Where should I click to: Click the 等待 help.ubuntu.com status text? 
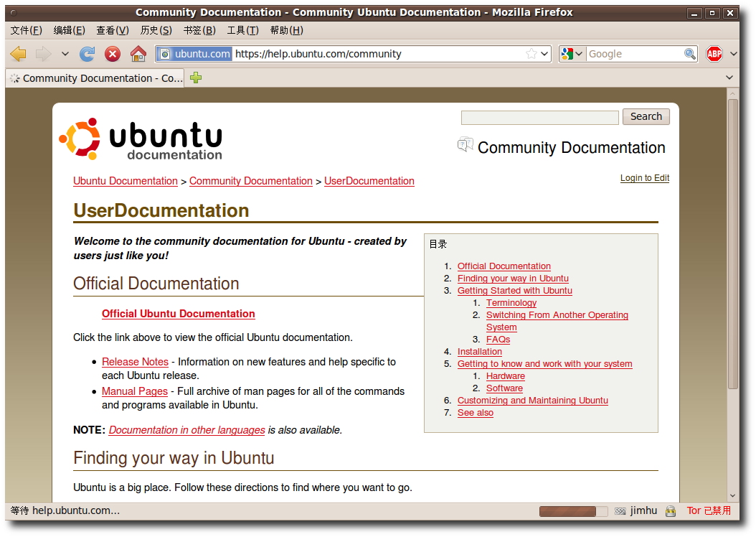tap(65, 511)
